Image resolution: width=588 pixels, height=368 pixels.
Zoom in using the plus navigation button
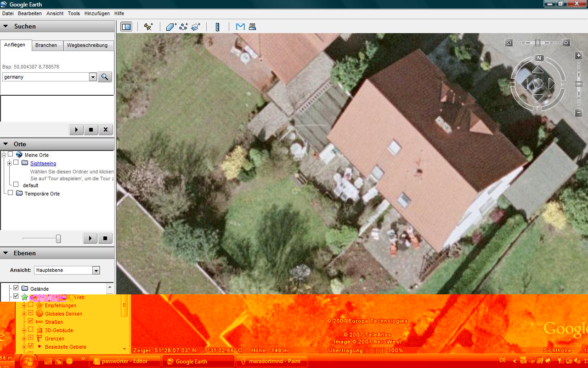click(579, 55)
